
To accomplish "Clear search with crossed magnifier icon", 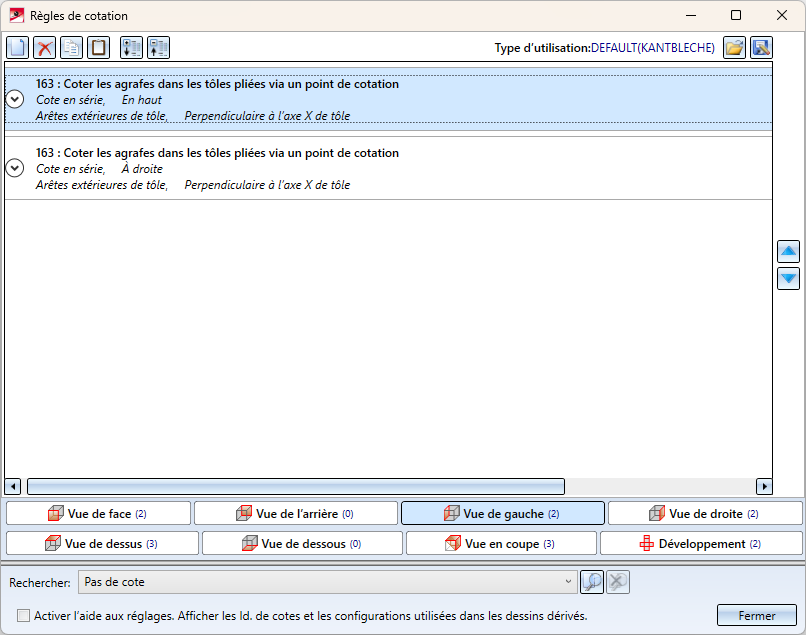I will [x=618, y=582].
